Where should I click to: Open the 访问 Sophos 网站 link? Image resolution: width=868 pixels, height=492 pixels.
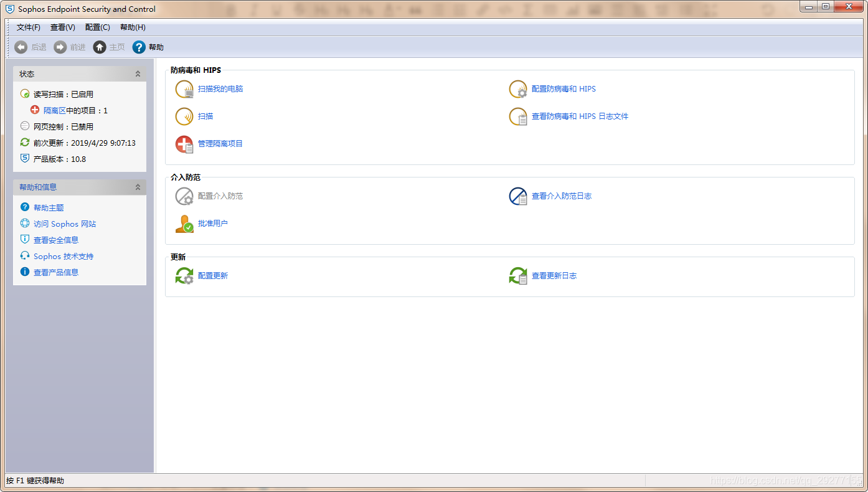pyautogui.click(x=65, y=224)
